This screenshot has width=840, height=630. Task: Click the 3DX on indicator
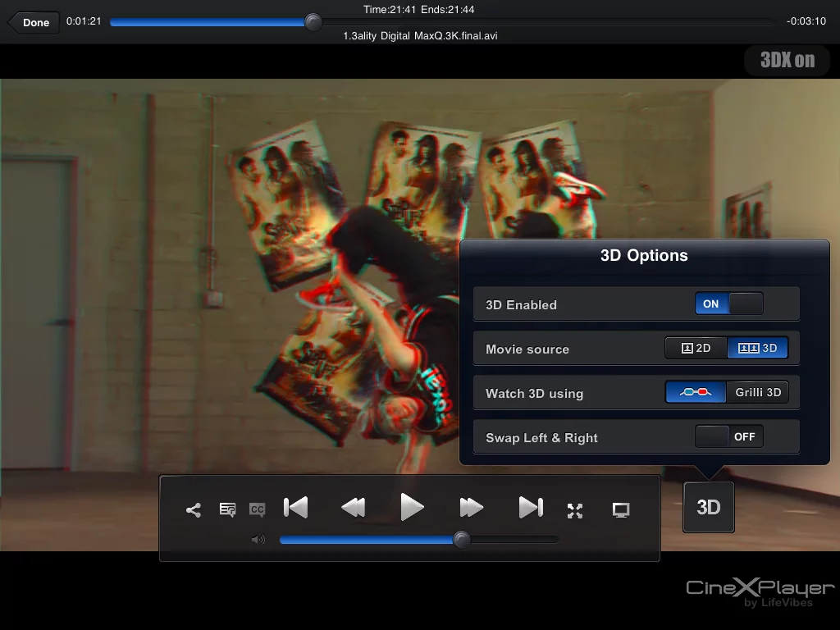click(x=786, y=60)
